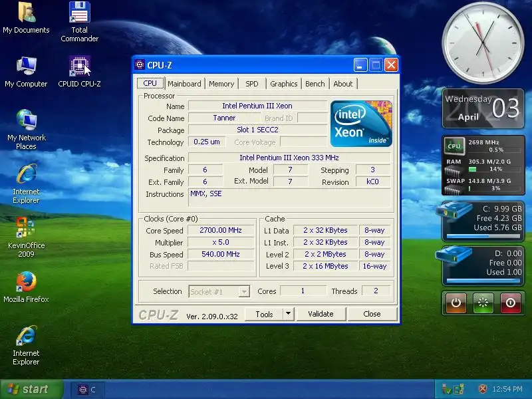Click the green standby button in gadget

483,303
